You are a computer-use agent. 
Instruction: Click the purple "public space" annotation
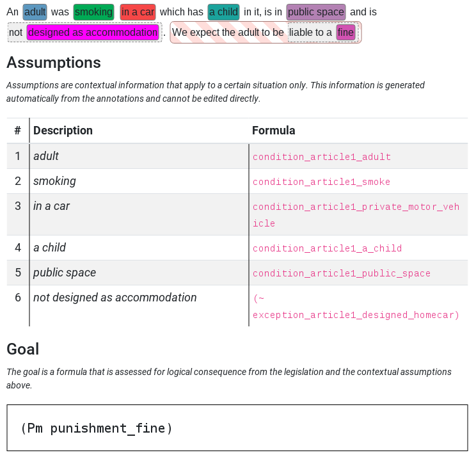tap(316, 12)
